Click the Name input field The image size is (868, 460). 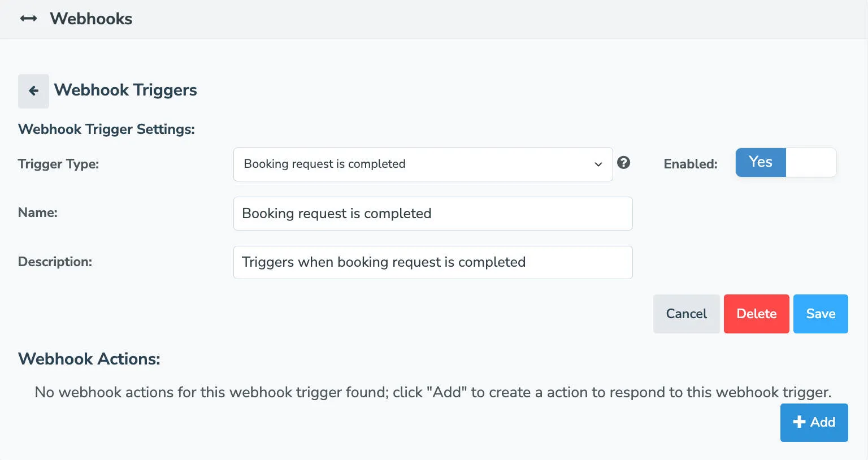pyautogui.click(x=433, y=214)
